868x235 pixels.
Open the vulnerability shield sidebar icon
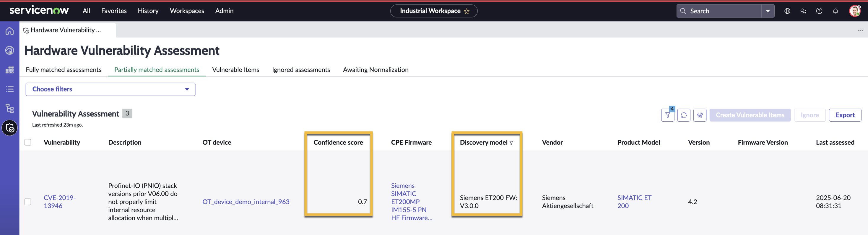[x=9, y=128]
